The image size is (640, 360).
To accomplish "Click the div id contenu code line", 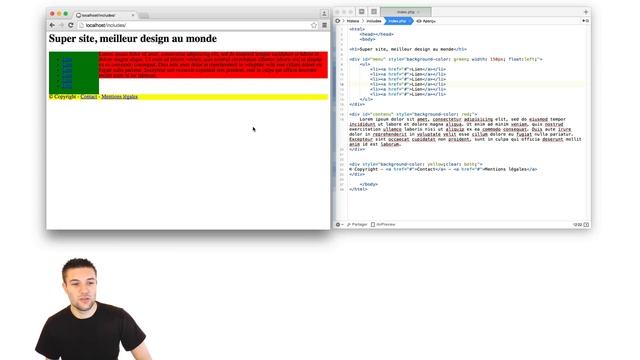I will (x=413, y=114).
